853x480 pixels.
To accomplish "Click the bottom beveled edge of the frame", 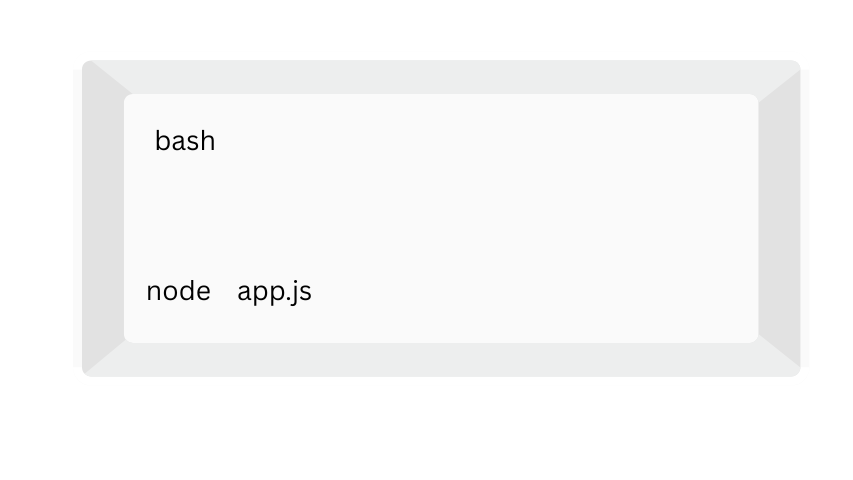I will coord(440,360).
